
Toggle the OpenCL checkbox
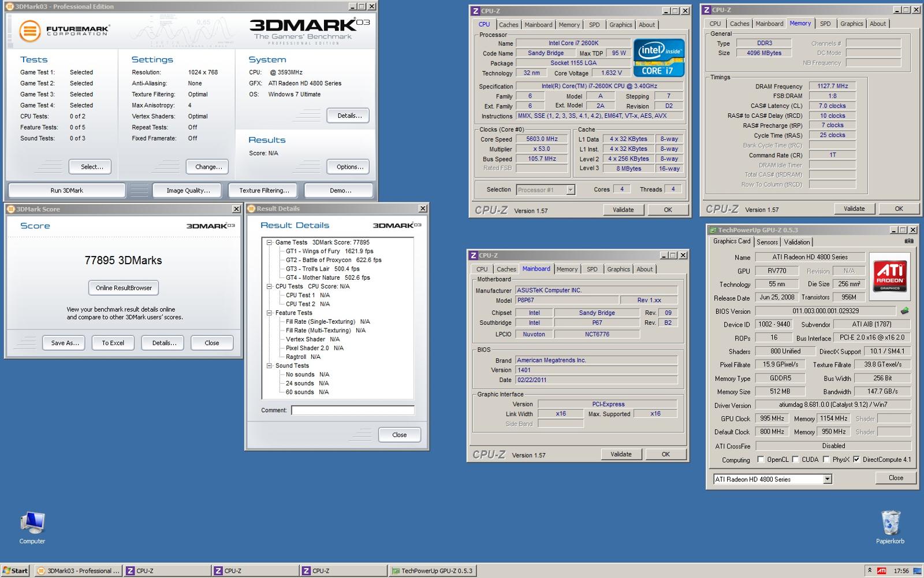(x=761, y=460)
